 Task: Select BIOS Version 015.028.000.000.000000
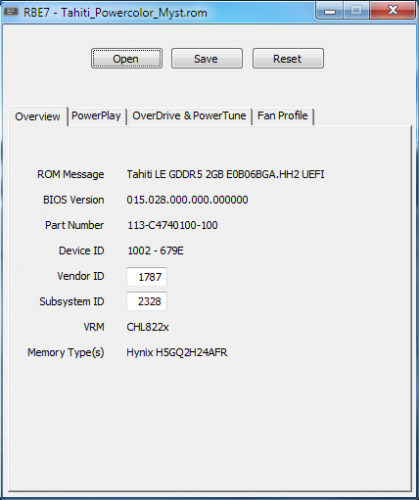point(187,200)
